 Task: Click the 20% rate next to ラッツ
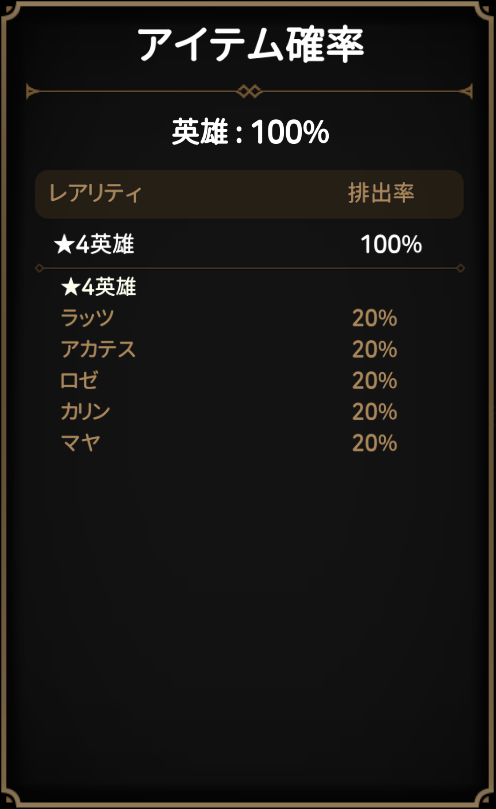375,318
